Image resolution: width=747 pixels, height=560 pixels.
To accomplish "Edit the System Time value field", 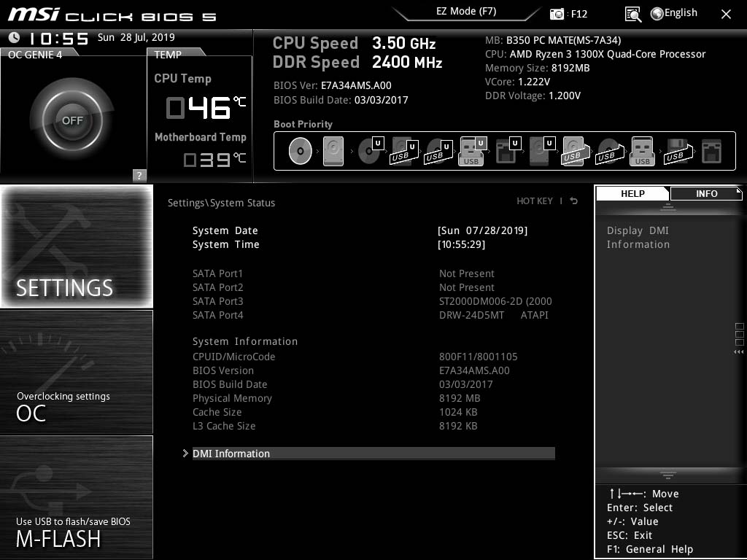I will (461, 244).
